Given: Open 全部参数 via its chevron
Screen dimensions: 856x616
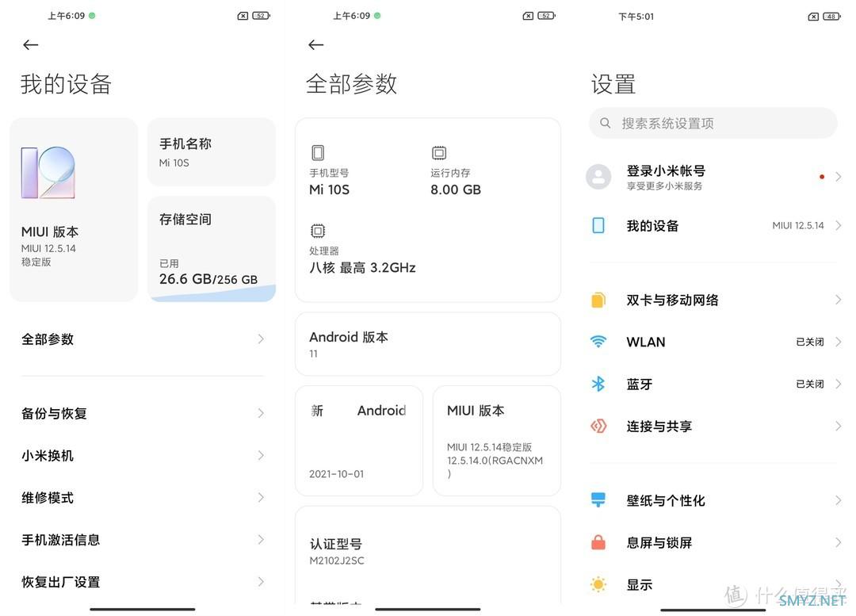Looking at the screenshot, I should pos(261,339).
